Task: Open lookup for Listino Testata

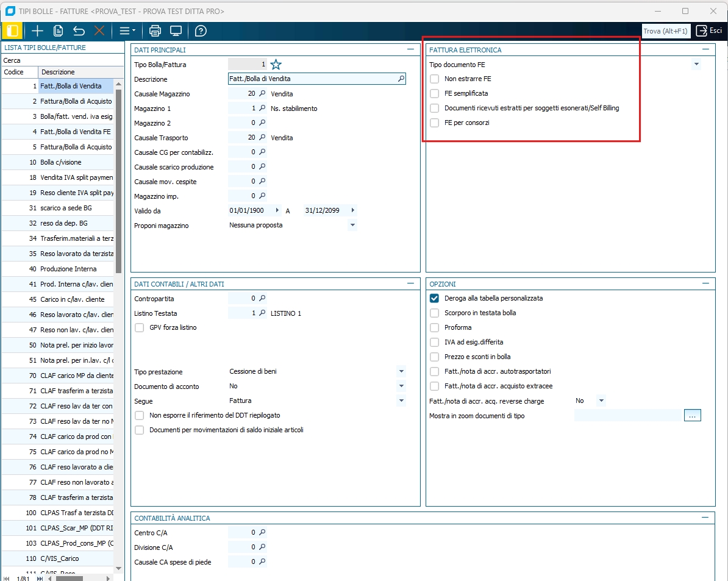Action: point(262,313)
